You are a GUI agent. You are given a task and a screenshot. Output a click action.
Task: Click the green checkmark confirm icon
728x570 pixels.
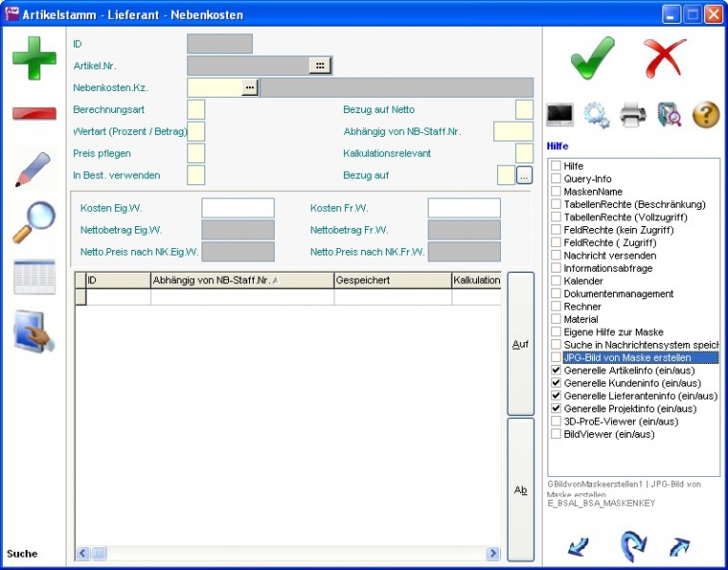coord(593,59)
